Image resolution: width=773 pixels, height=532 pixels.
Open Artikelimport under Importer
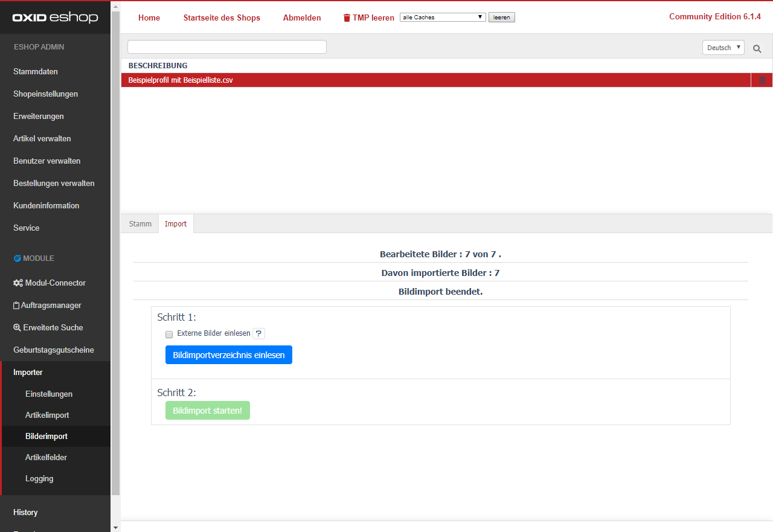[47, 415]
